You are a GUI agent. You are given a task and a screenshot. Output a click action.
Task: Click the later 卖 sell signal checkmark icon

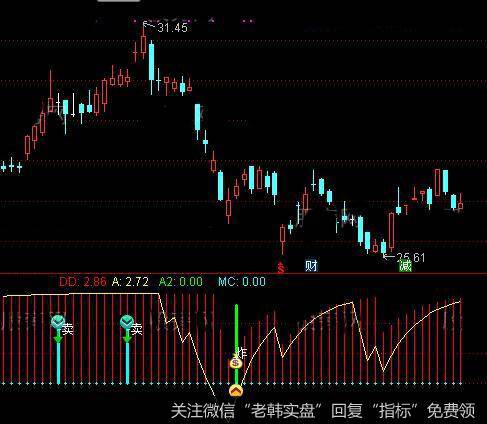tap(127, 322)
